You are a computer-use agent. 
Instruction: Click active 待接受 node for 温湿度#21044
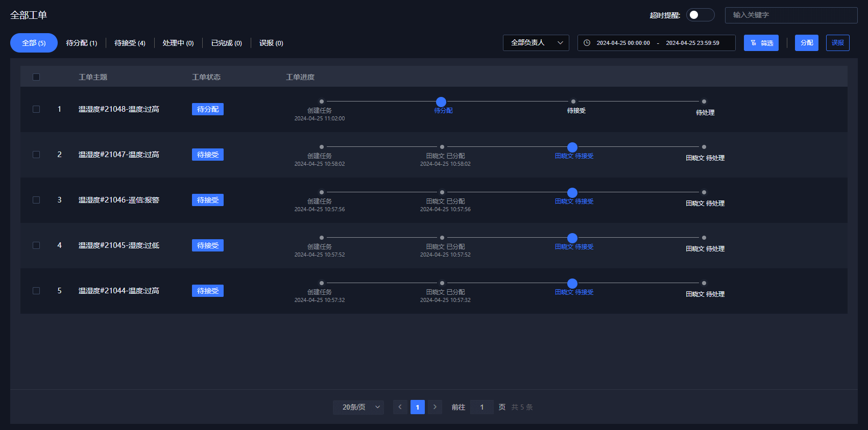(x=572, y=284)
